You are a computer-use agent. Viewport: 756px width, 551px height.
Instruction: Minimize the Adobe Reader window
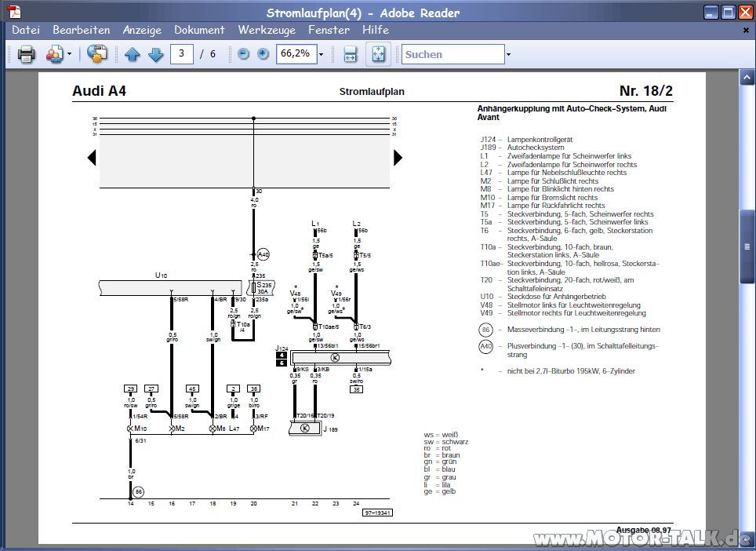click(711, 12)
